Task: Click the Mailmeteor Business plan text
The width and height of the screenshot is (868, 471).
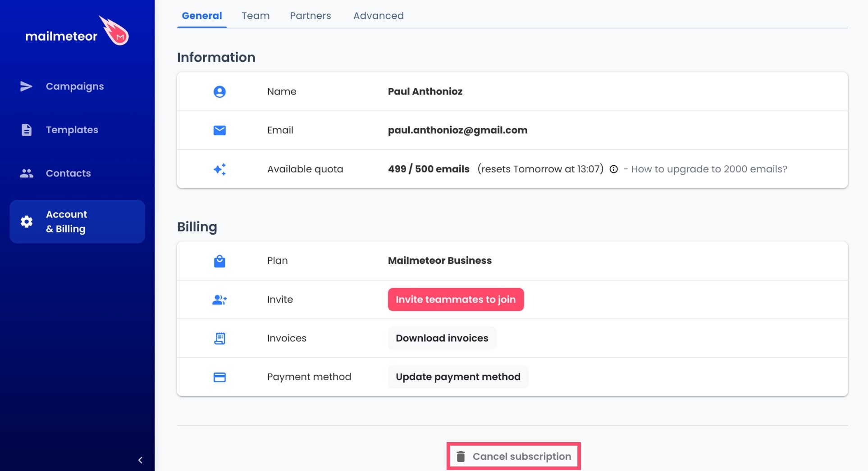Action: (x=440, y=261)
